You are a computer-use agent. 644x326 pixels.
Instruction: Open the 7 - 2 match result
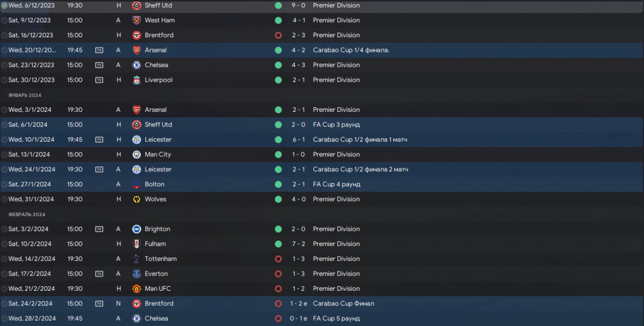pos(298,244)
